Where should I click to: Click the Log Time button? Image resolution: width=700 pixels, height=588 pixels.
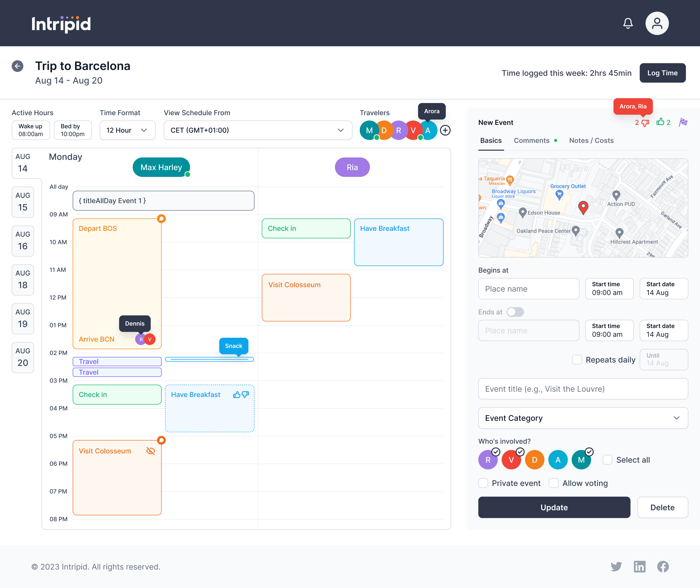click(662, 73)
